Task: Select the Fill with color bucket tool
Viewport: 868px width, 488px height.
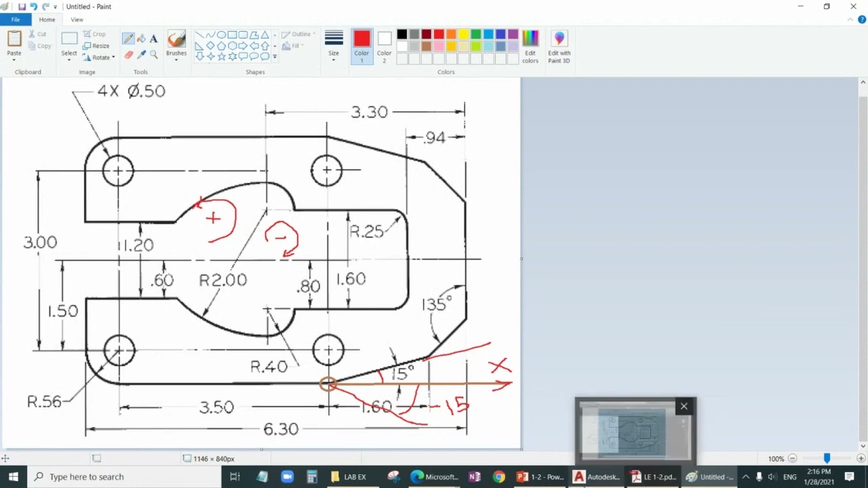Action: (141, 39)
